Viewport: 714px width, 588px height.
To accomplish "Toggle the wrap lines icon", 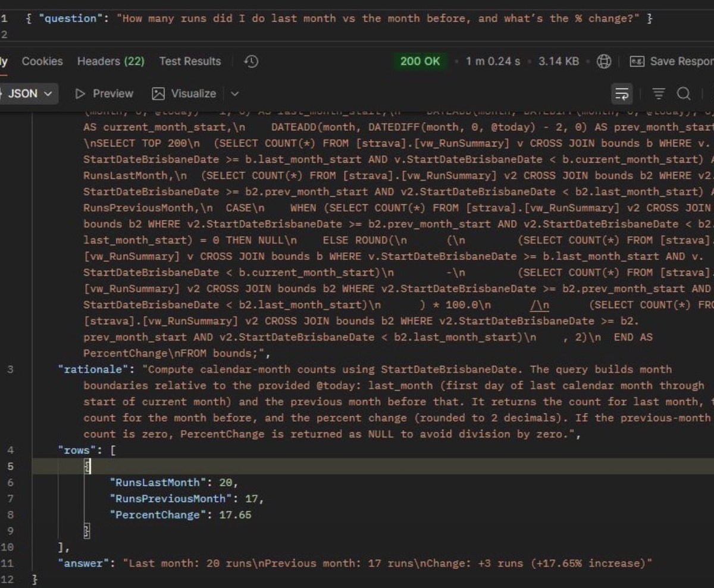I will [622, 94].
